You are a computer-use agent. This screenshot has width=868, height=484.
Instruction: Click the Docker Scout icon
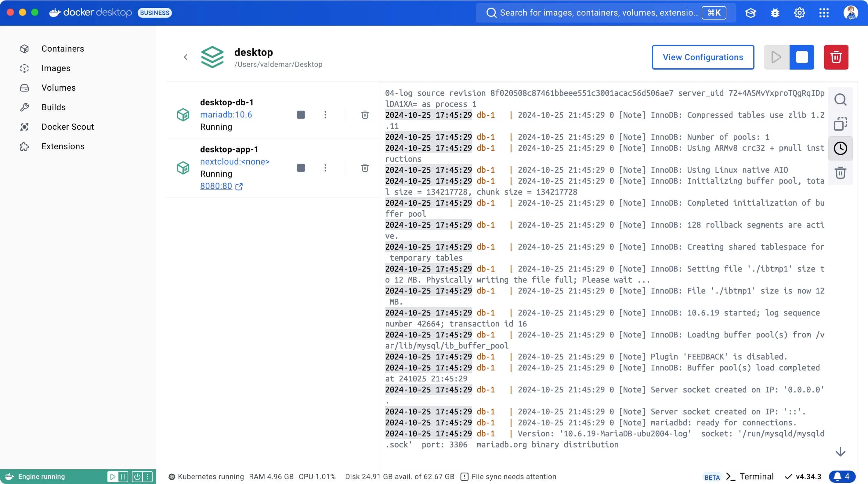coord(24,127)
